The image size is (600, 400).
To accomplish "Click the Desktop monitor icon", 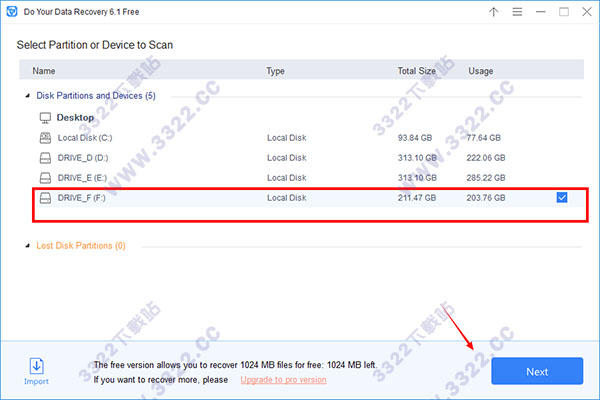I will pyautogui.click(x=45, y=118).
